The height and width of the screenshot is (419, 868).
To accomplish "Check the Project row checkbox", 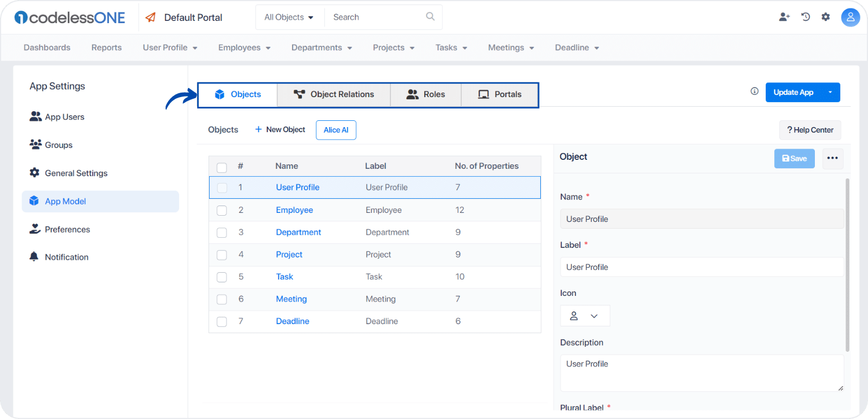I will click(222, 255).
